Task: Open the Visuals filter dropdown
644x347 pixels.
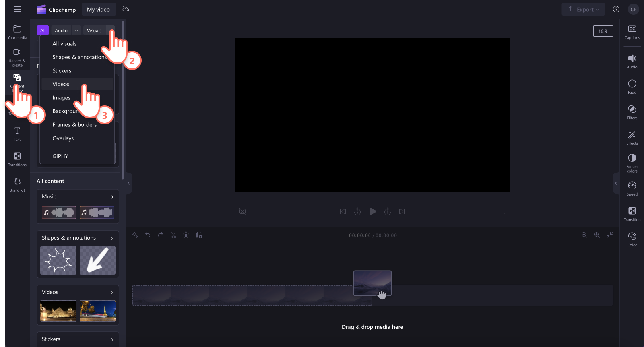Action: click(x=111, y=31)
